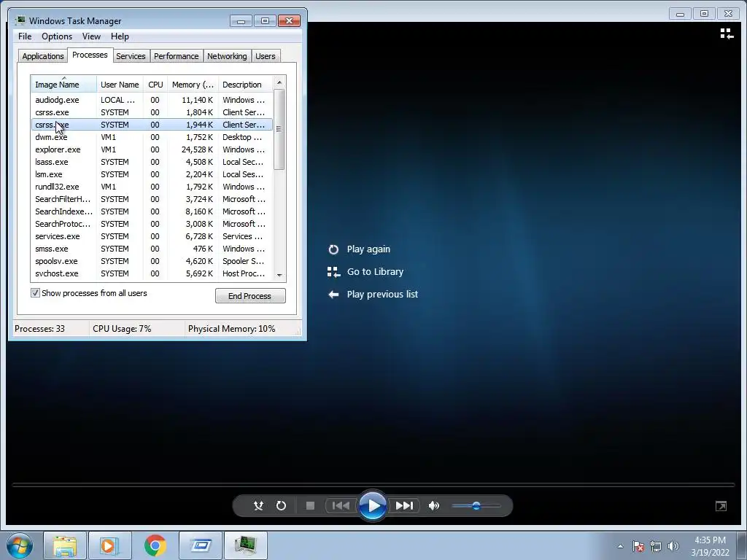Open the system volume tray icon
This screenshot has height=560, width=747.
(x=673, y=546)
